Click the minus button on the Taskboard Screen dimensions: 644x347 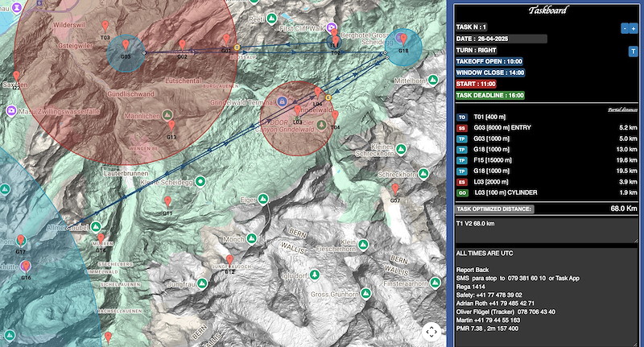(625, 29)
